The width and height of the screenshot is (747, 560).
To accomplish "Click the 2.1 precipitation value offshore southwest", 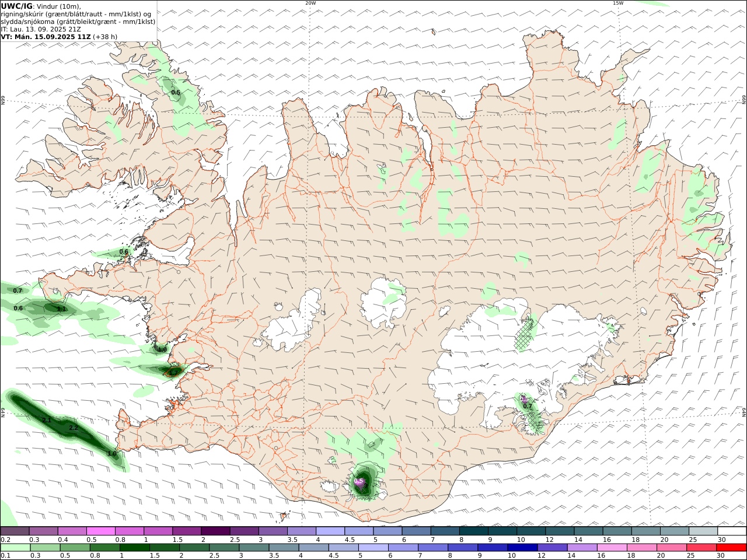I will coord(47,420).
